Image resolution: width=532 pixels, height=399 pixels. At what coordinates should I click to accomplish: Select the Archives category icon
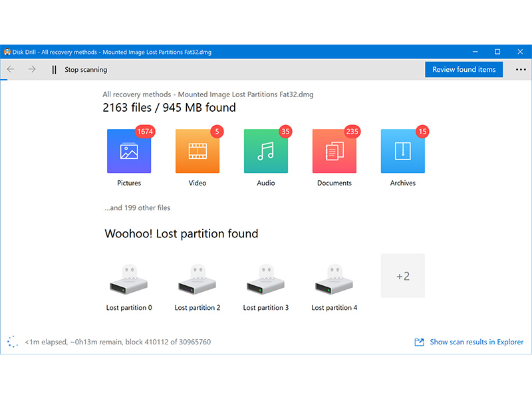[402, 152]
